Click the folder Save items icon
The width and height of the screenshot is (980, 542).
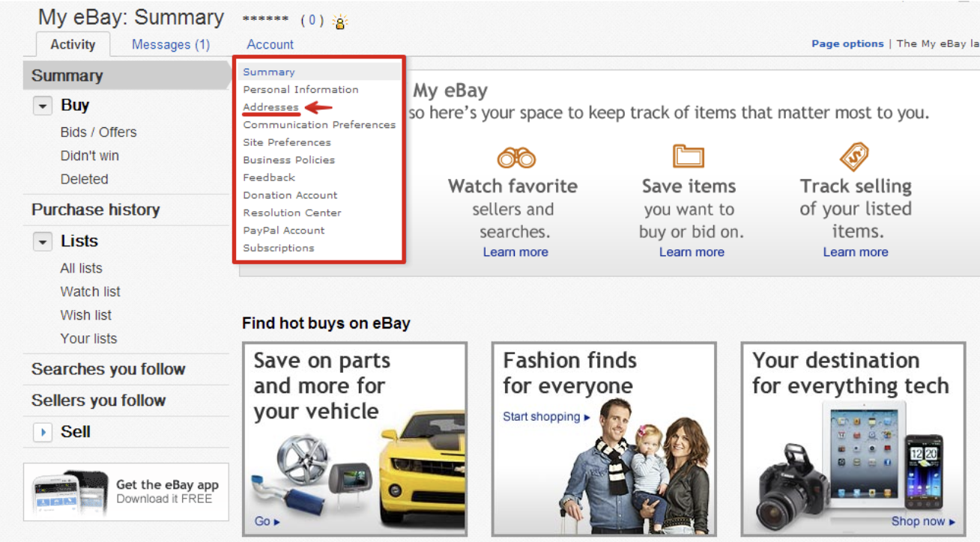pyautogui.click(x=688, y=157)
